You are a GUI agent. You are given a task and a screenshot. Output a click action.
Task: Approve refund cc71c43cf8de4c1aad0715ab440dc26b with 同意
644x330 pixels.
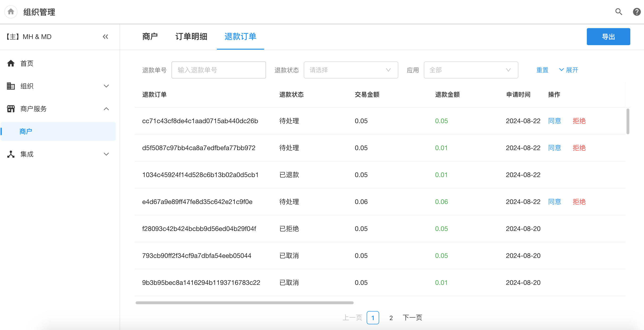tap(554, 121)
